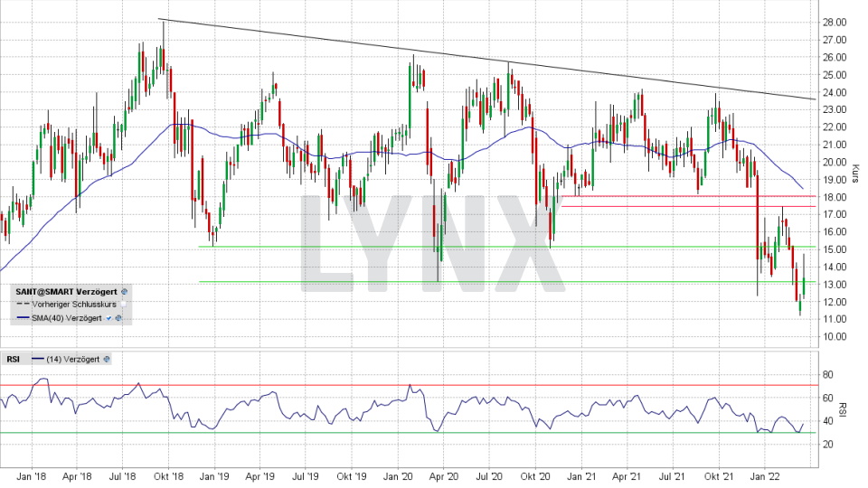Click the Apr '19 date label
Screen dimensions: 868x488
[260, 476]
